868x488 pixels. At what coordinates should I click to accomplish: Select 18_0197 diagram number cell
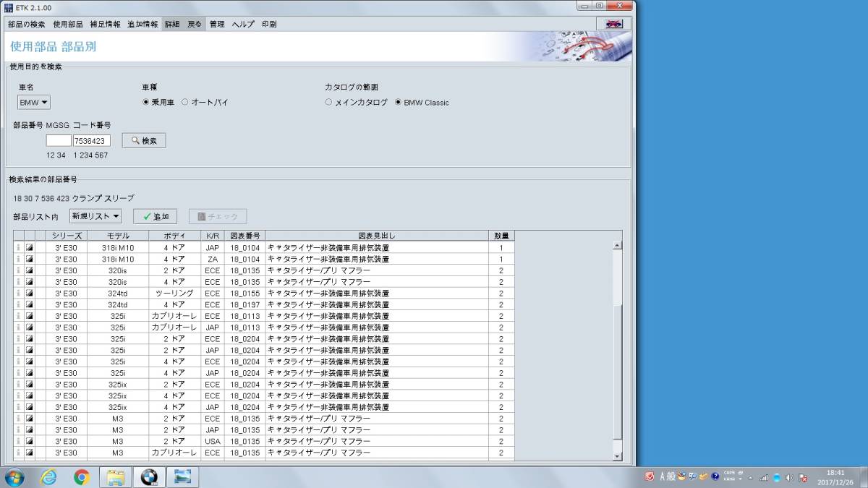pyautogui.click(x=244, y=304)
